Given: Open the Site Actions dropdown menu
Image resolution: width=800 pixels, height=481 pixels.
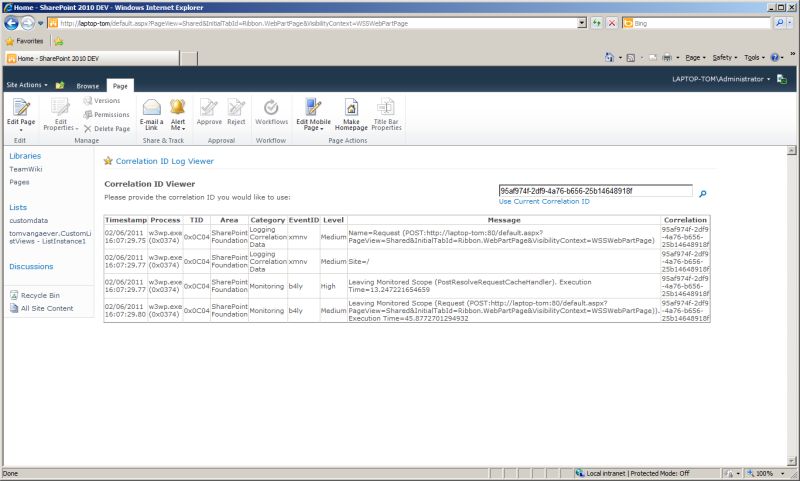Looking at the screenshot, I should [x=27, y=85].
